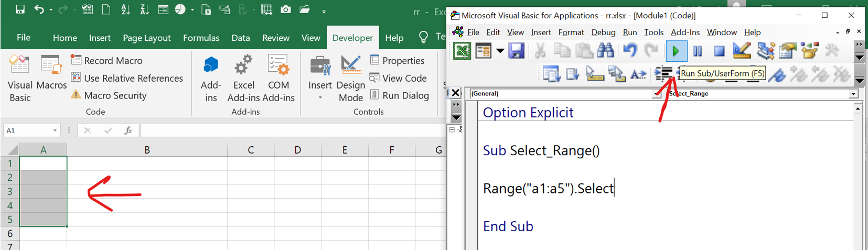Save with the VBA floppy disk icon
Image resolution: width=868 pixels, height=250 pixels.
516,51
